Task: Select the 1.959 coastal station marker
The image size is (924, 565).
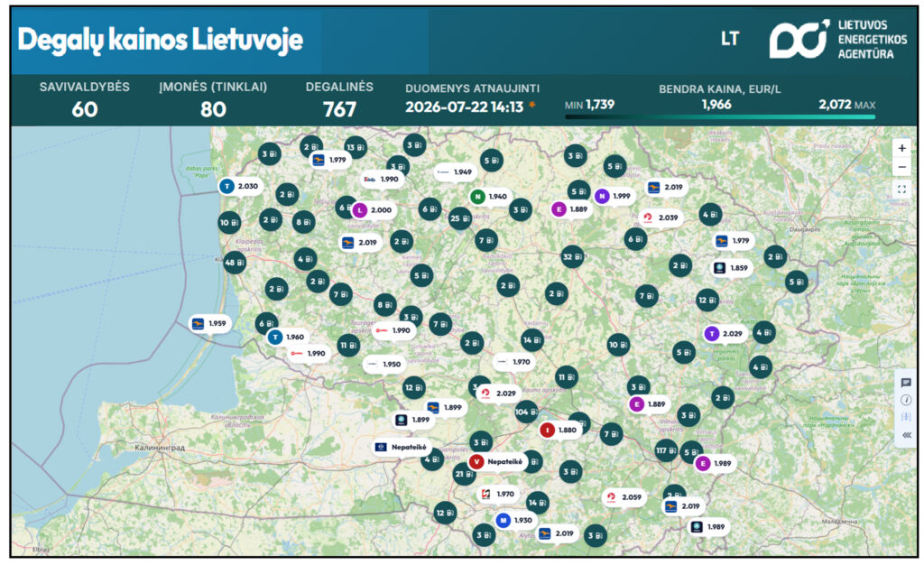Action: click(x=210, y=323)
